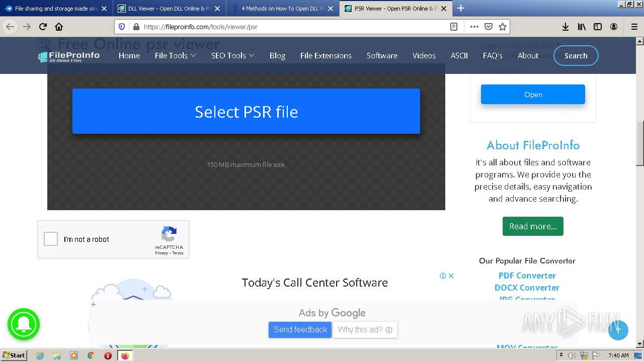Image resolution: width=644 pixels, height=362 pixels.
Task: Open the ASCII menu item
Action: click(x=459, y=56)
